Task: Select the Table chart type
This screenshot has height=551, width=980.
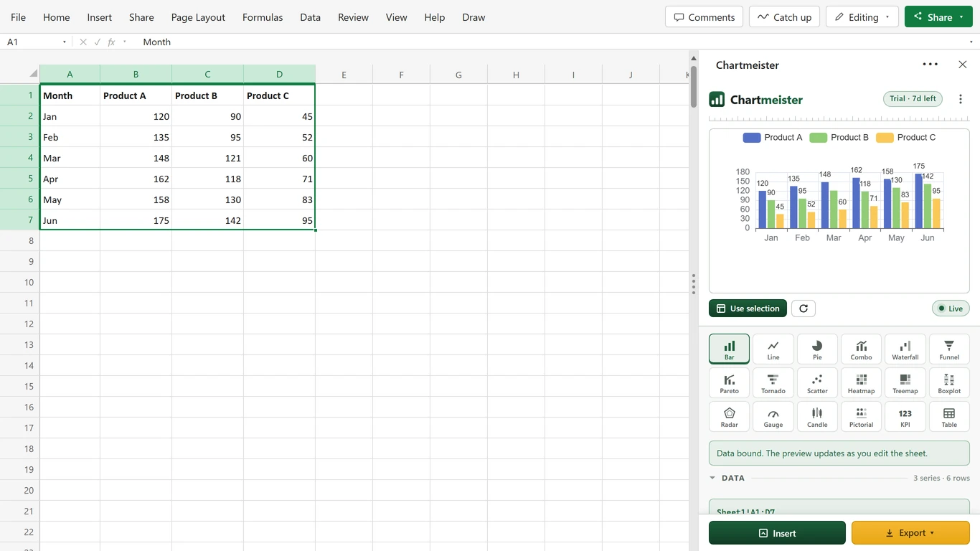Action: pyautogui.click(x=949, y=417)
